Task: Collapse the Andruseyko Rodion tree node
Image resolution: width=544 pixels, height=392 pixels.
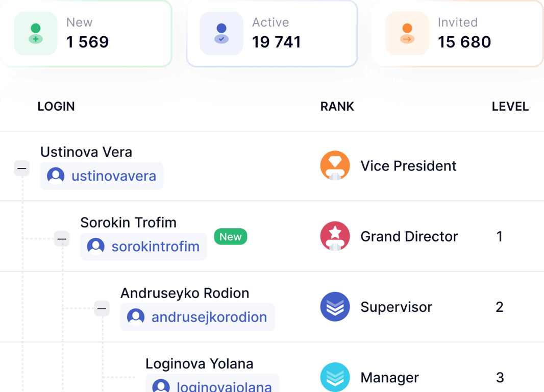Action: [x=102, y=308]
